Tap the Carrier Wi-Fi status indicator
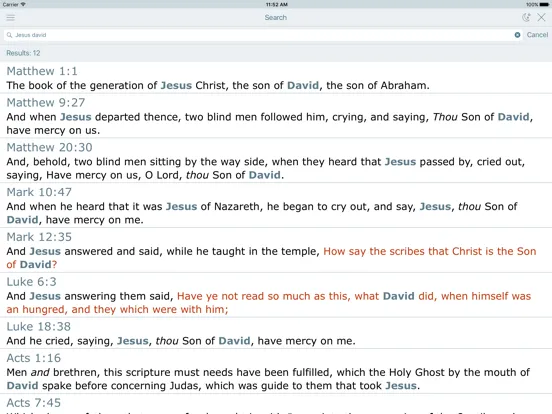This screenshot has height=414, width=552. pos(14,5)
